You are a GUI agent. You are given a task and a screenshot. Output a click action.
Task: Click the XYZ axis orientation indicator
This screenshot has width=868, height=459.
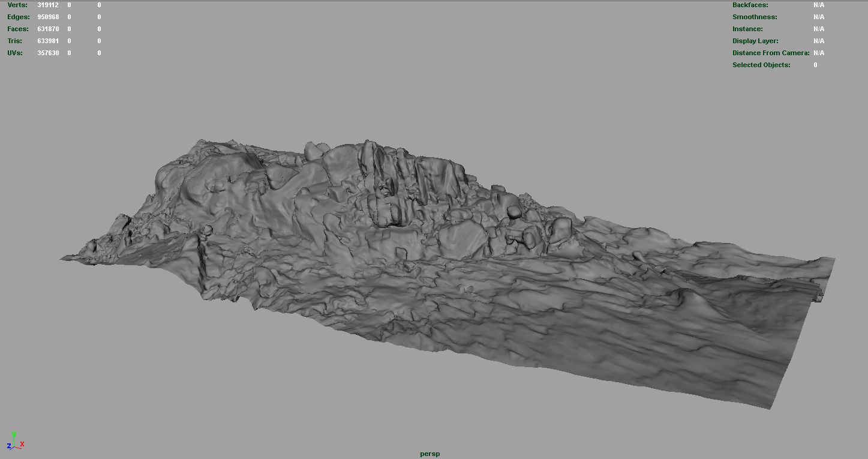tap(16, 442)
